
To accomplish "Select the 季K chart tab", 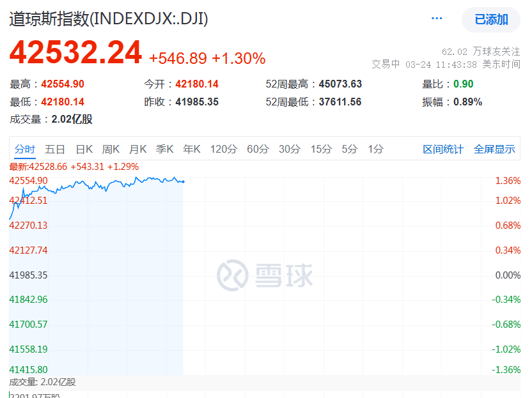I will 165,149.
